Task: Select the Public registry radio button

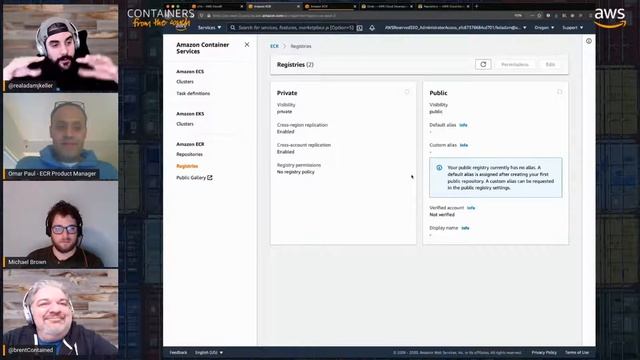Action: click(x=560, y=92)
